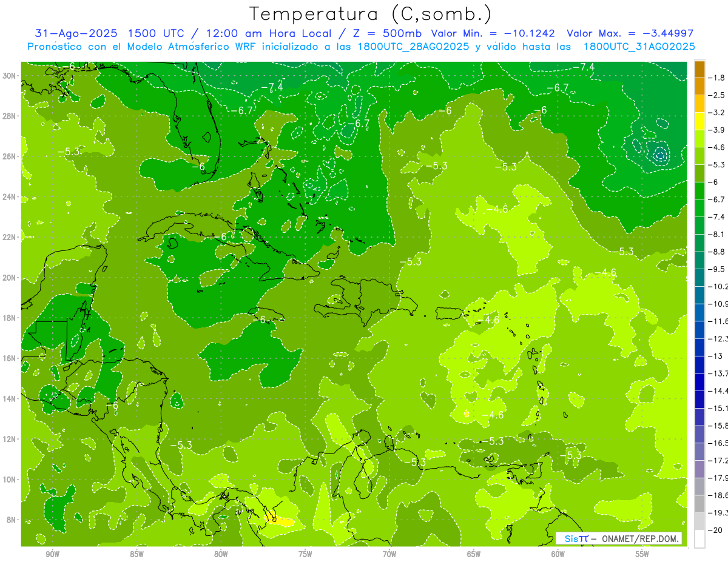
Task: Click the yellow swatch between -3.2 and -3.9
Action: pos(699,121)
